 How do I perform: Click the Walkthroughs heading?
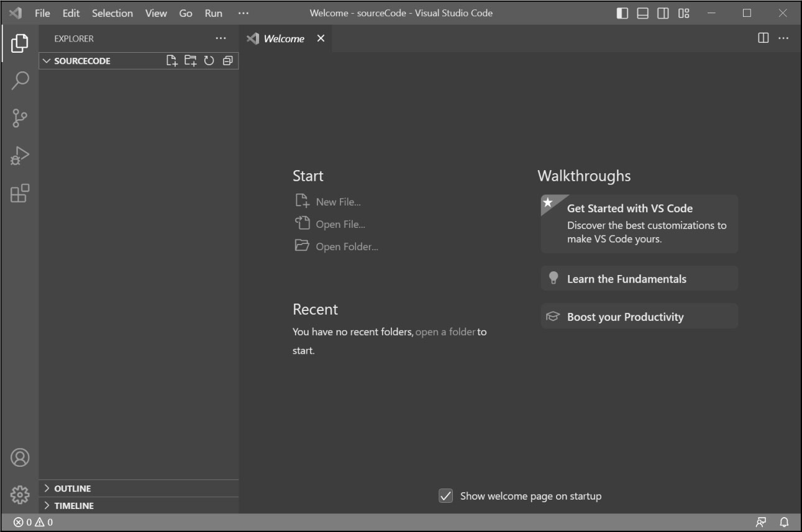584,176
